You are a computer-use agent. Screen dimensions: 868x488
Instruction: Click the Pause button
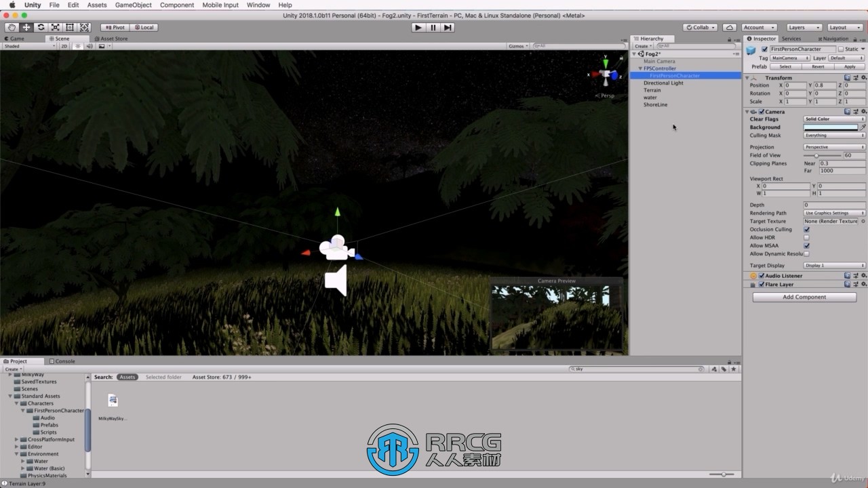(433, 27)
